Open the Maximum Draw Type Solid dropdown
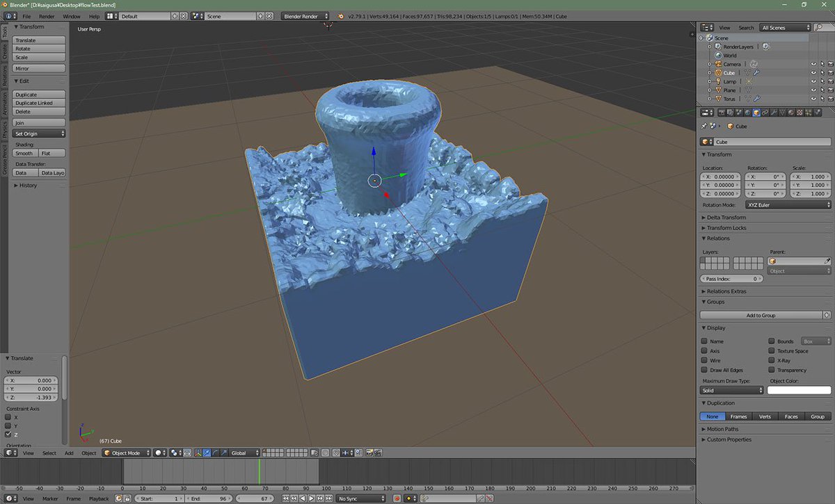Screen dimensions: 835x504 [x=732, y=390]
